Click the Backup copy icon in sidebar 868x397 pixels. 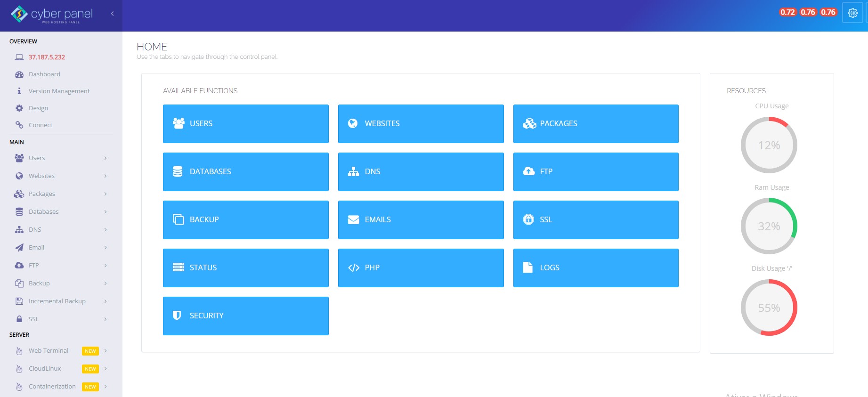click(19, 283)
